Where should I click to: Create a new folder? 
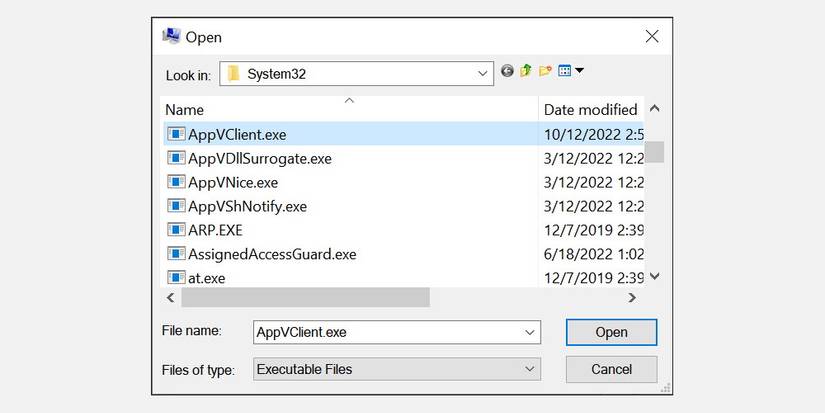pyautogui.click(x=545, y=71)
